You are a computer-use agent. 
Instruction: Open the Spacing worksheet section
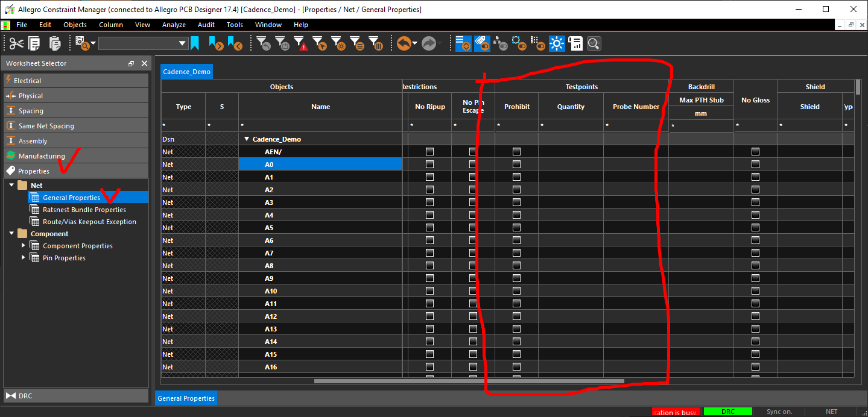pos(76,111)
